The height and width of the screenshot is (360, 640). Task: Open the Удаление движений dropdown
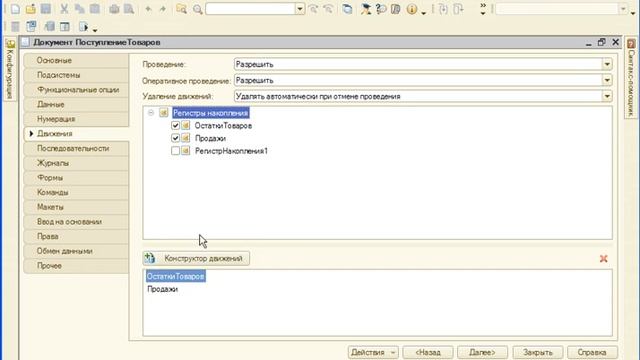tap(607, 96)
